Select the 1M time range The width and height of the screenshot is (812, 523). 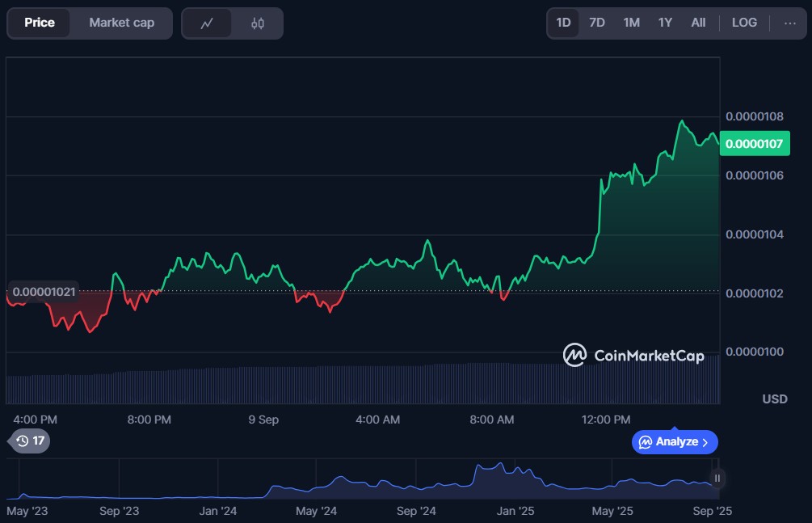[631, 23]
